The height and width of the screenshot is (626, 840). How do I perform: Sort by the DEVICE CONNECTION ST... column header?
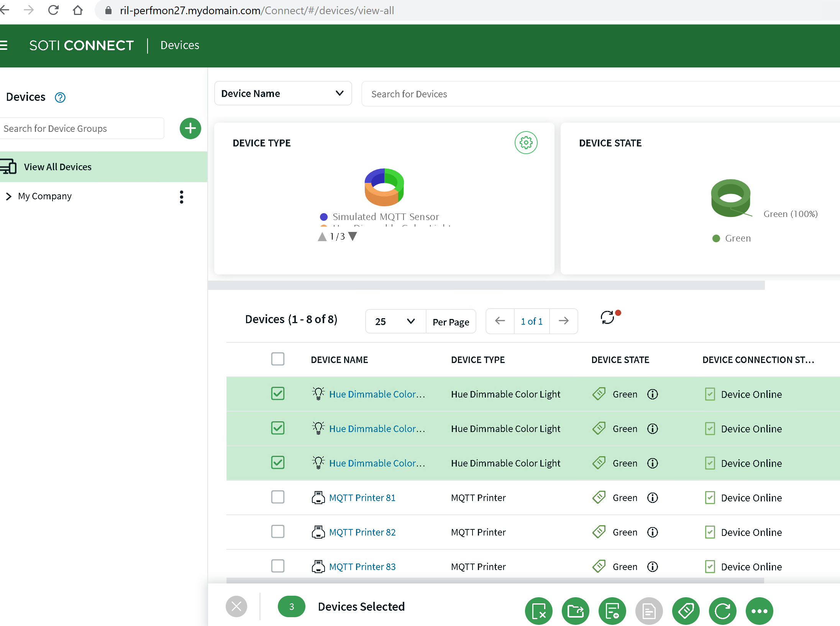pos(758,360)
